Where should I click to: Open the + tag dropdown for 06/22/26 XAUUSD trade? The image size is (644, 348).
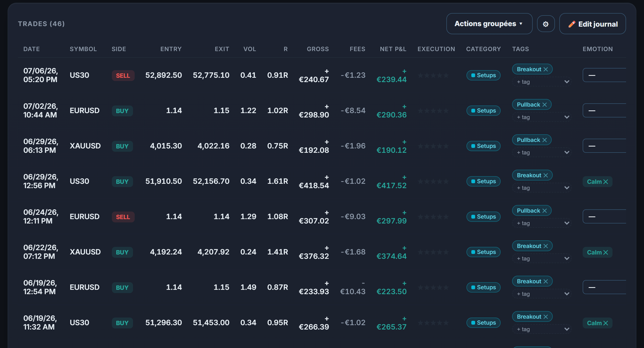(542, 259)
